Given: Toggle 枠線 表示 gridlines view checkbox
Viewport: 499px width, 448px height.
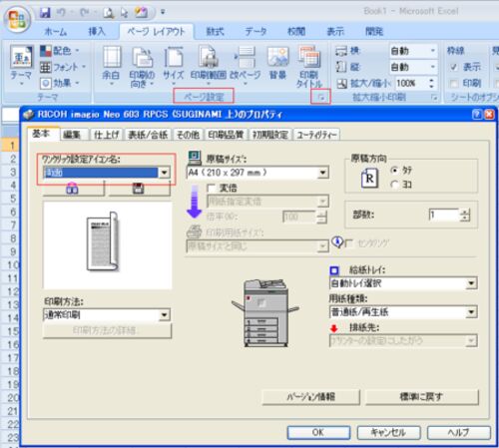Looking at the screenshot, I should coord(454,67).
